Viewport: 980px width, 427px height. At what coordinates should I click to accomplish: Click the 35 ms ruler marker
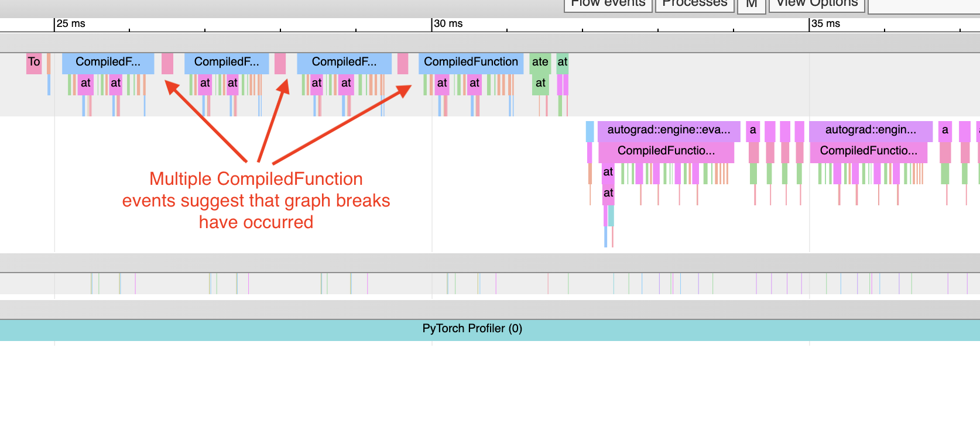[x=825, y=24]
